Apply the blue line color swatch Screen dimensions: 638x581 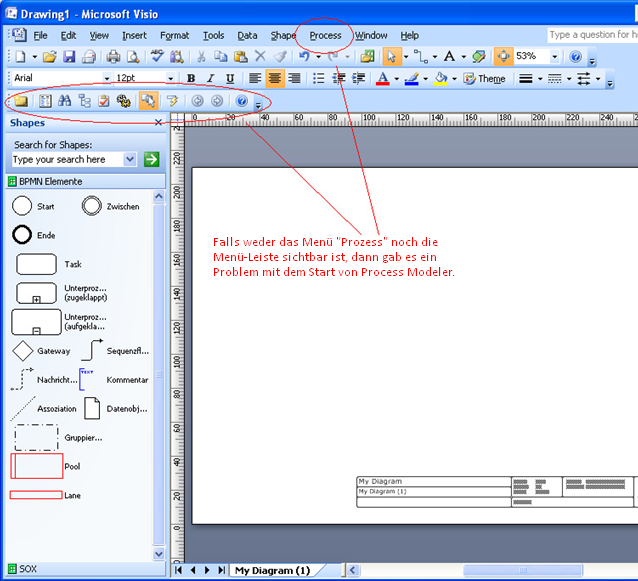coord(412,78)
